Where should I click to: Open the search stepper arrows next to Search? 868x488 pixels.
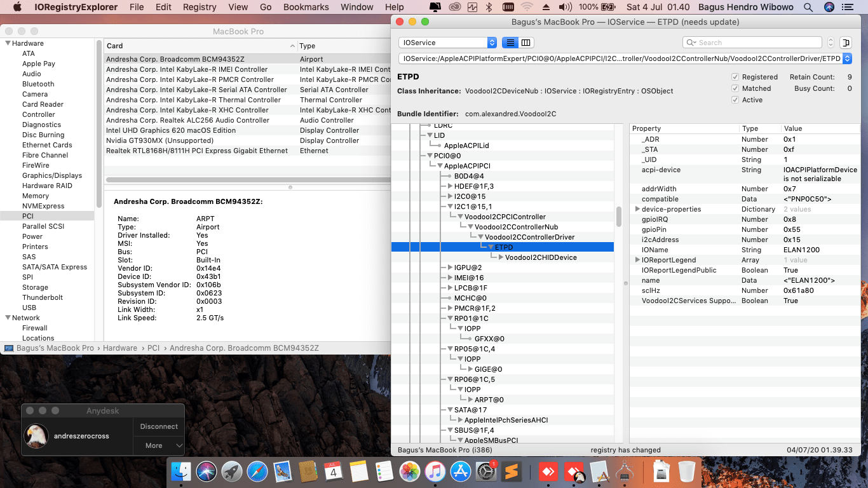coord(831,43)
